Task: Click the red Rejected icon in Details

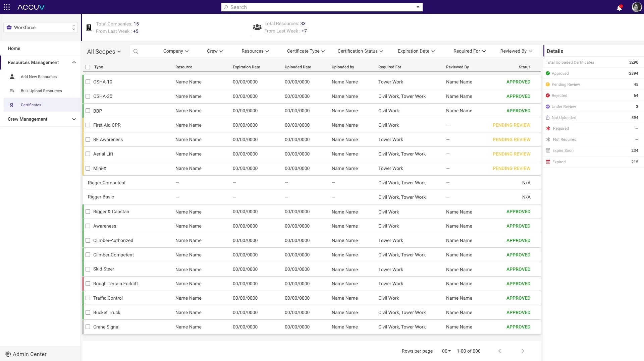Action: pos(548,96)
